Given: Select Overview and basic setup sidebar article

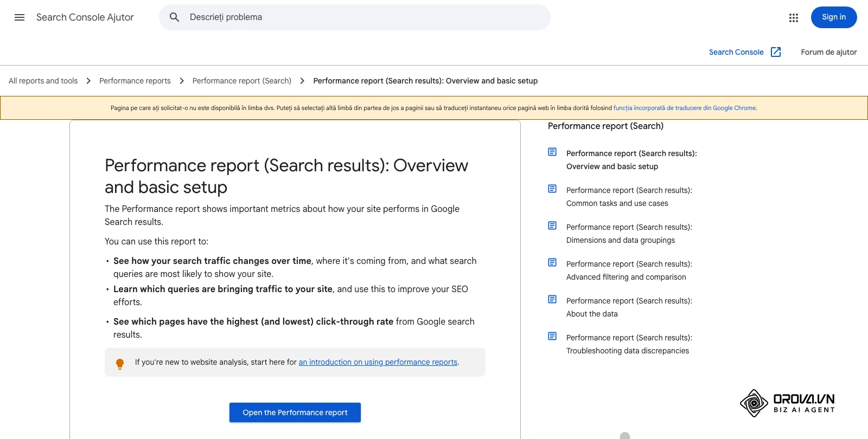Looking at the screenshot, I should (631, 160).
